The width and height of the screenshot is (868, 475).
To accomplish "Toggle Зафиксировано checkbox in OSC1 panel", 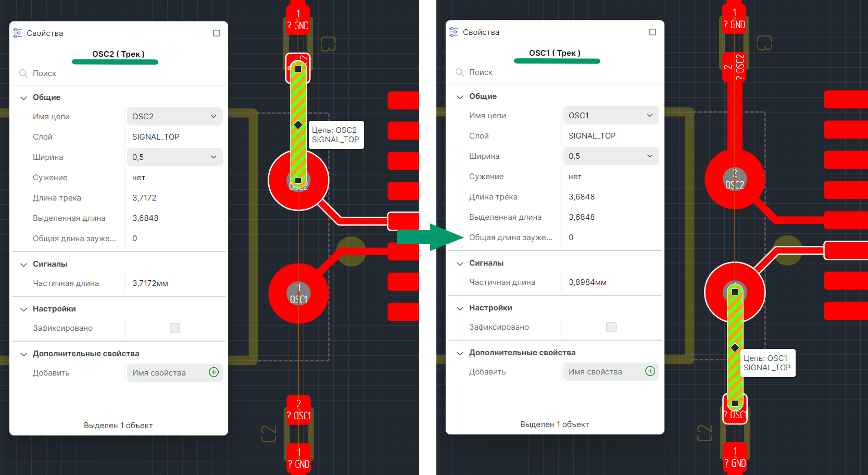I will pos(611,327).
